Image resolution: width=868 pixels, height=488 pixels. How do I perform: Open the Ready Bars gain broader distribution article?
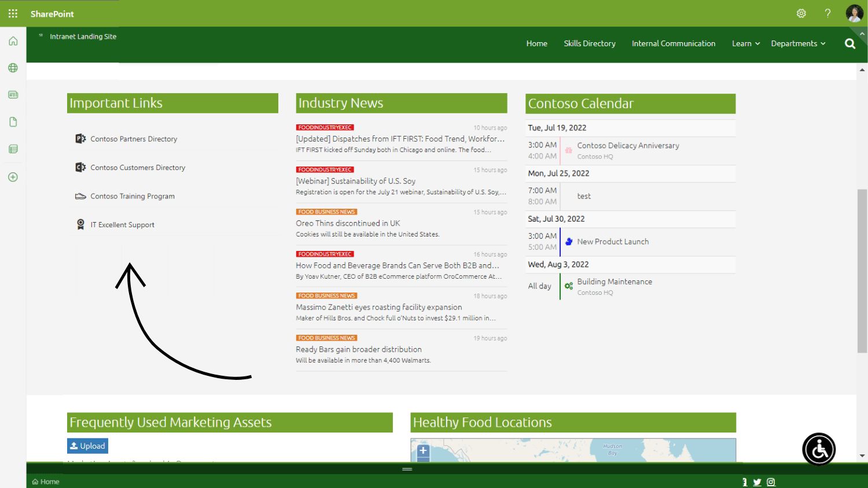point(359,349)
